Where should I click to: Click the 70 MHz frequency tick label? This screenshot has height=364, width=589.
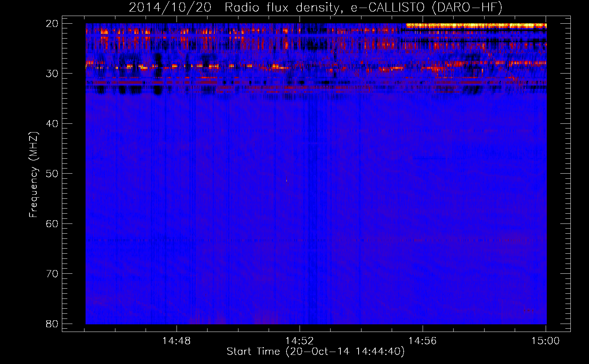[x=52, y=274]
